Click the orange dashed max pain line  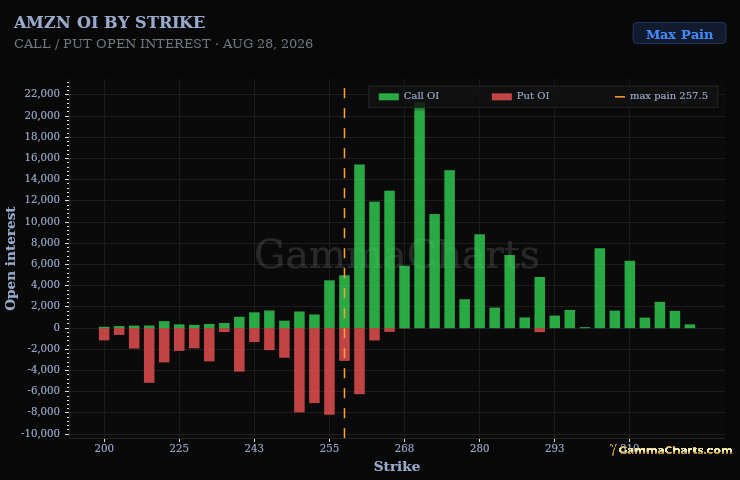click(344, 262)
